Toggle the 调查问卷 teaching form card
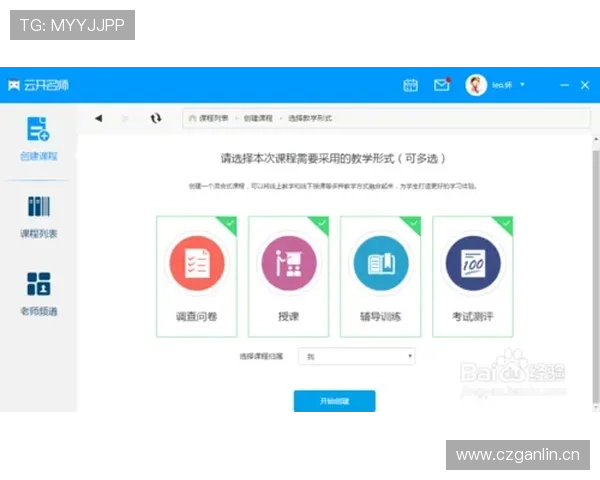The image size is (600, 480). (x=197, y=277)
